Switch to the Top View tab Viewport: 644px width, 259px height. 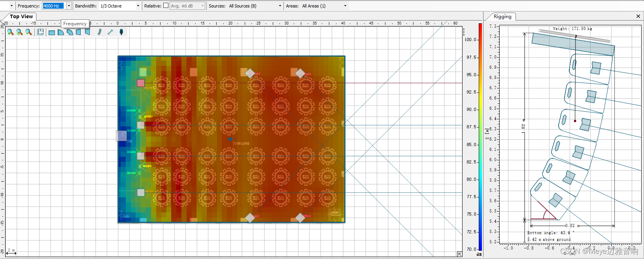(21, 17)
